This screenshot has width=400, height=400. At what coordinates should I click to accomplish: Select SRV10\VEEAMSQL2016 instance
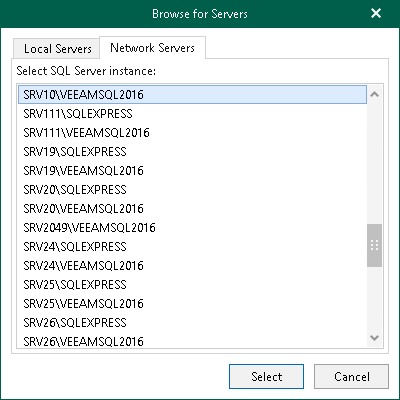(x=192, y=95)
